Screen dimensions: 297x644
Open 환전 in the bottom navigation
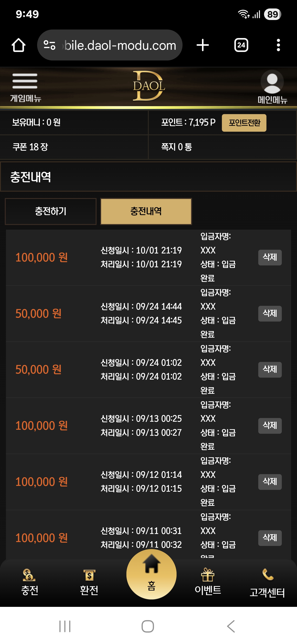(x=89, y=582)
